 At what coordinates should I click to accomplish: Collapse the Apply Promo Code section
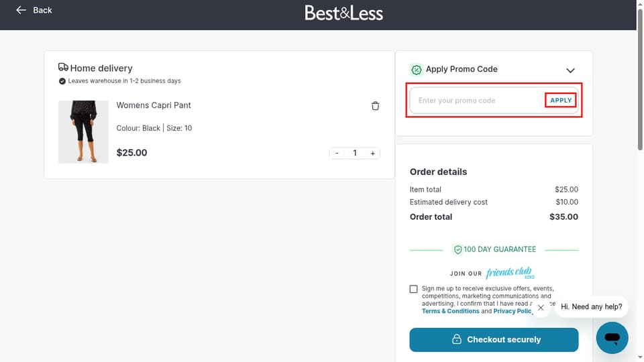(570, 70)
